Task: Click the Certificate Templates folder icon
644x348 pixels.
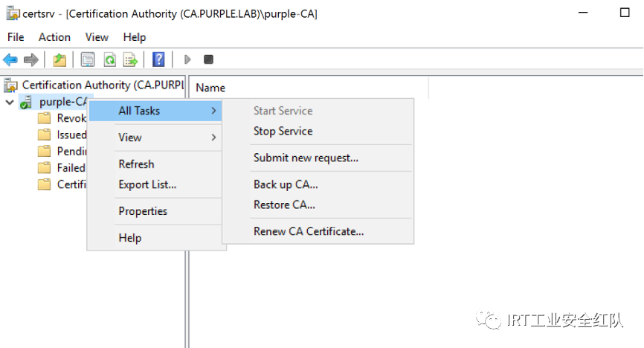Action: pyautogui.click(x=44, y=184)
